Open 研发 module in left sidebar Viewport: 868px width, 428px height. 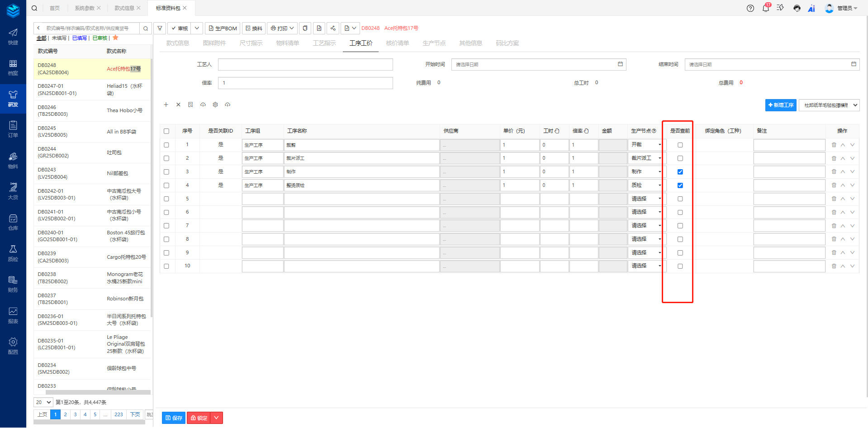pyautogui.click(x=13, y=98)
